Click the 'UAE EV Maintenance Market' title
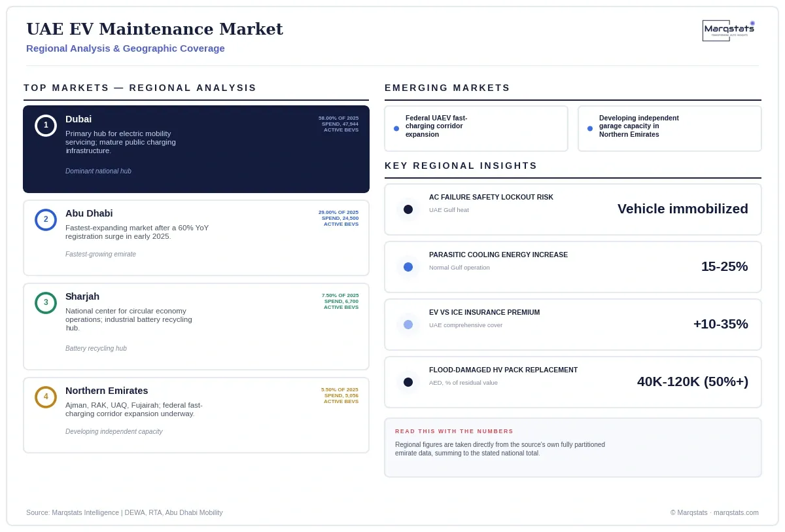This screenshot has width=785, height=532. pyautogui.click(x=155, y=29)
